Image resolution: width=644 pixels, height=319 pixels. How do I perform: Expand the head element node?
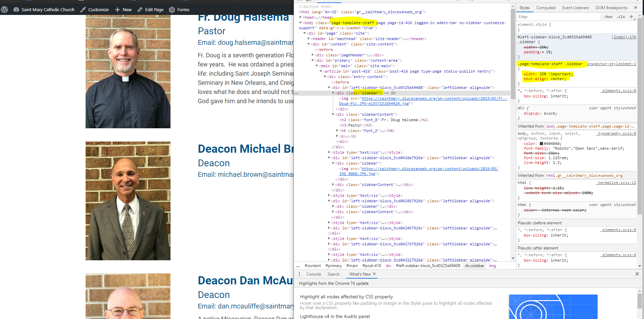coord(301,17)
